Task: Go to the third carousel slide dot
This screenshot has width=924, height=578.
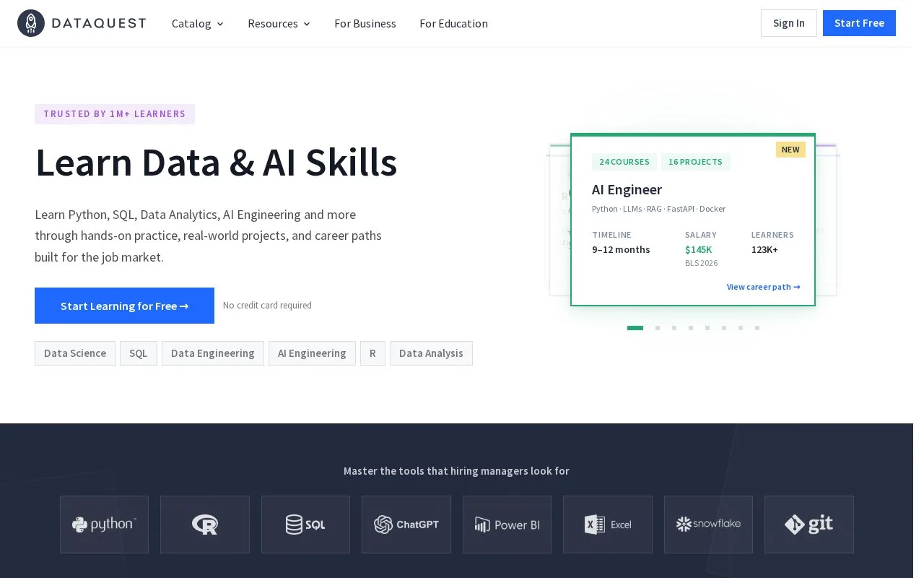Action: pyautogui.click(x=674, y=328)
